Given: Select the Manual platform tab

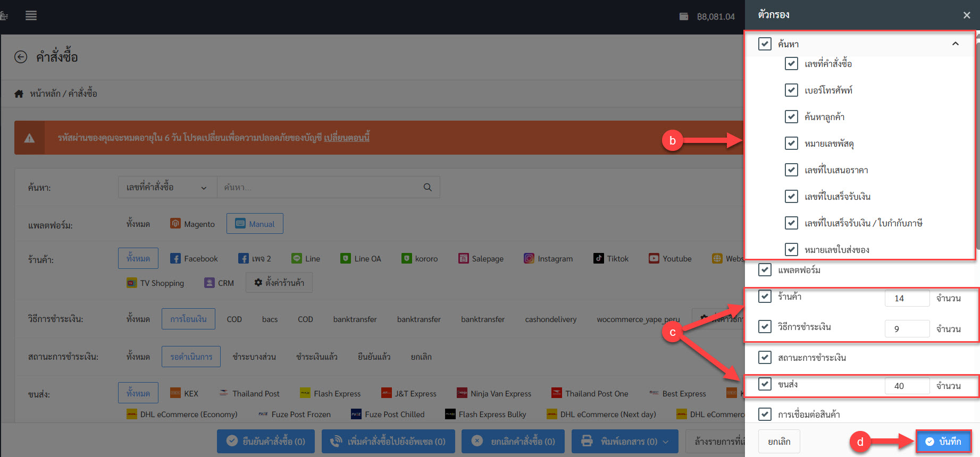Looking at the screenshot, I should click(x=255, y=224).
